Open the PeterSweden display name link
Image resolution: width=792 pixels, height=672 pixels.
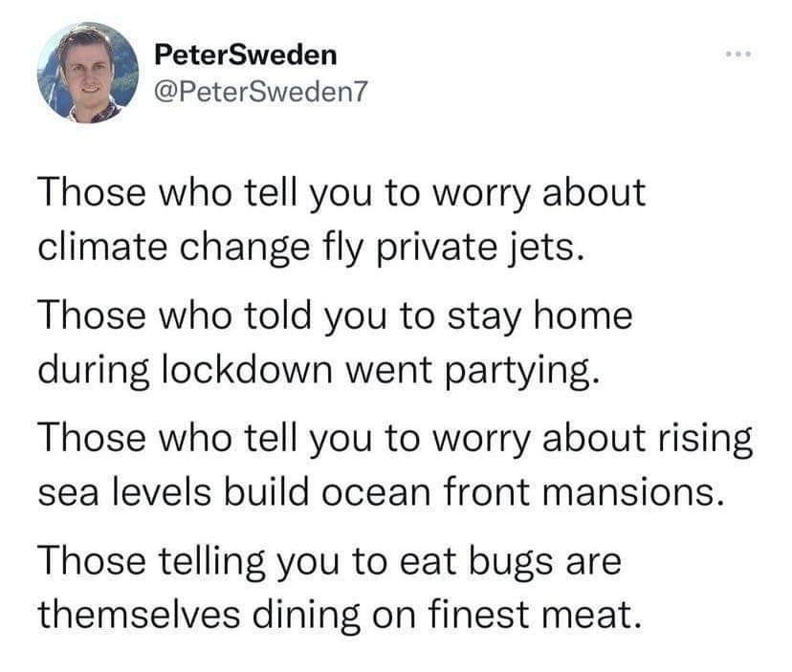[246, 54]
